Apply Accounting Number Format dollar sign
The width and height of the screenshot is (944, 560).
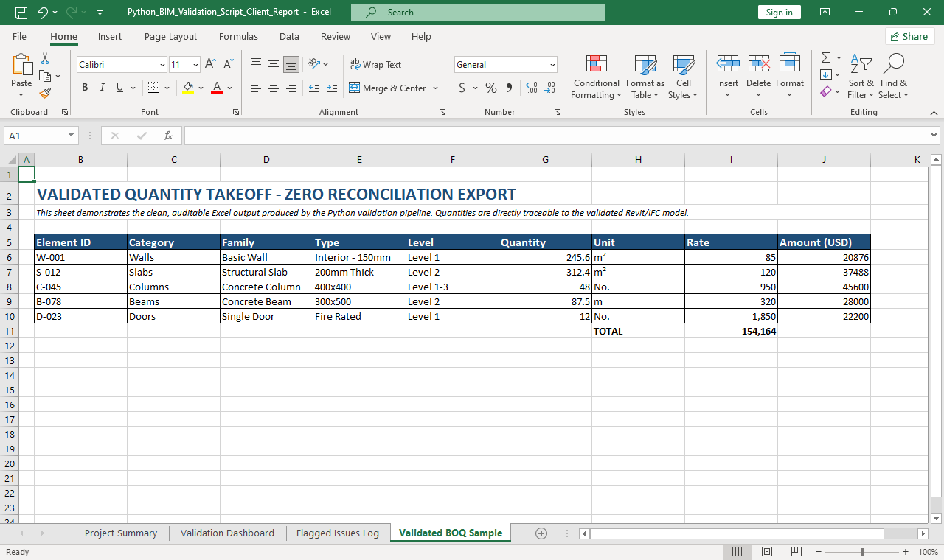pyautogui.click(x=462, y=88)
